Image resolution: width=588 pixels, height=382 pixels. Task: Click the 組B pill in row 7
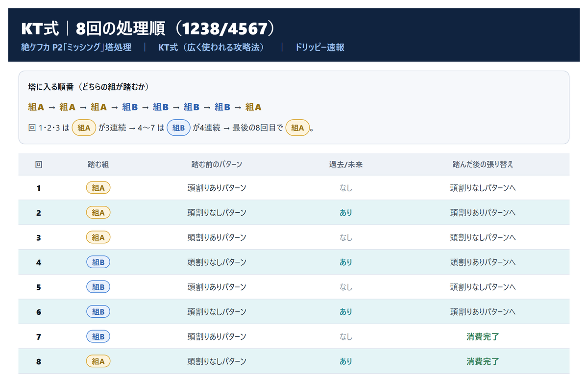point(98,337)
